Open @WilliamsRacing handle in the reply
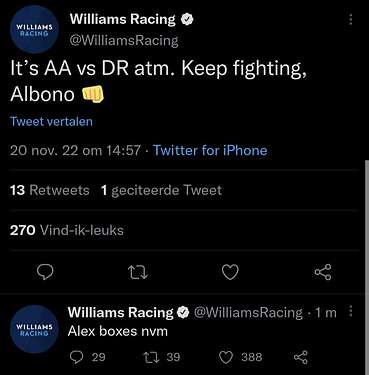This screenshot has height=375, width=369. click(x=248, y=312)
